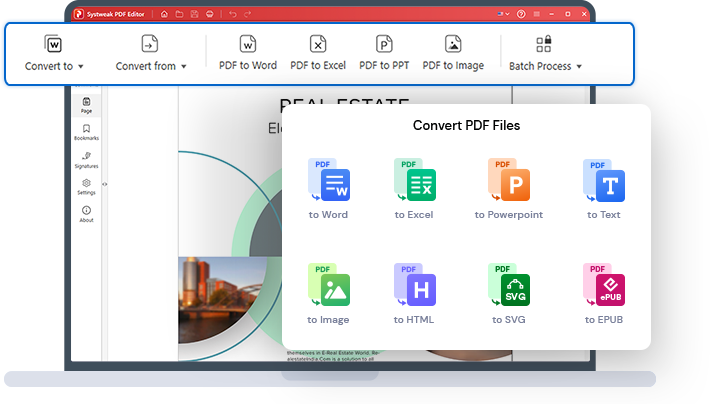Toggle the sidebar collapse handle
711x404 pixels.
pos(105,184)
